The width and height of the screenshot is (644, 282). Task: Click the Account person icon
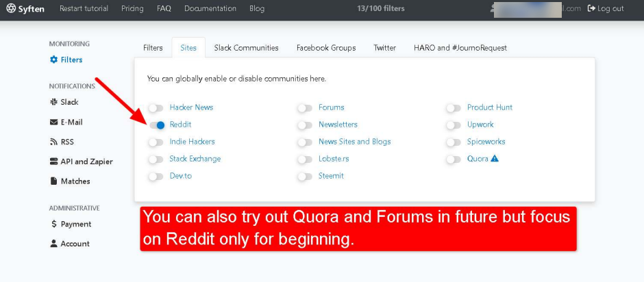tap(53, 244)
